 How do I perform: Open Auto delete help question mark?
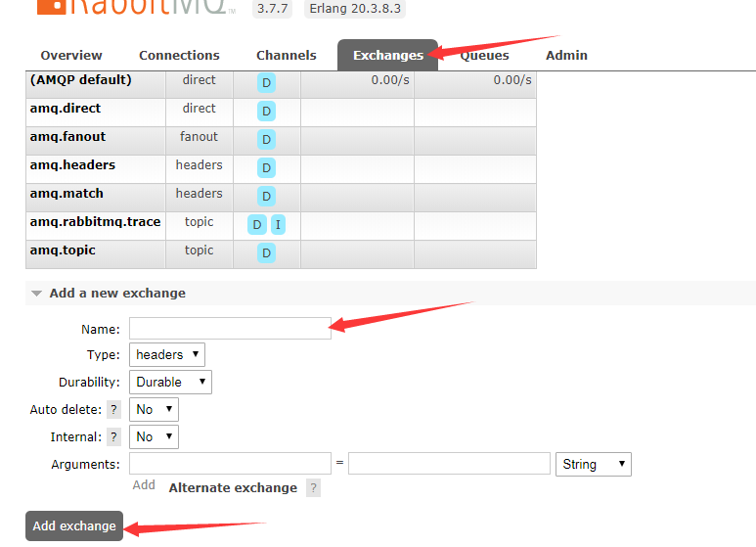point(113,410)
